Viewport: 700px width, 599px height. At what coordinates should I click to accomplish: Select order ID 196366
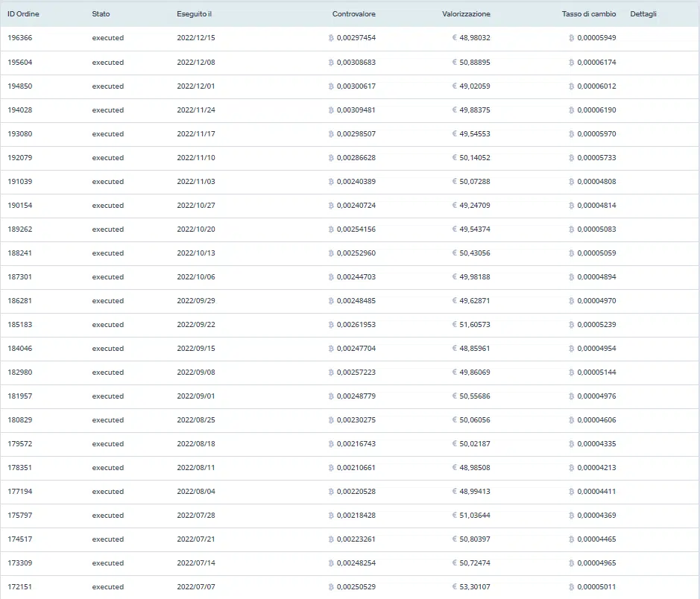(20, 38)
